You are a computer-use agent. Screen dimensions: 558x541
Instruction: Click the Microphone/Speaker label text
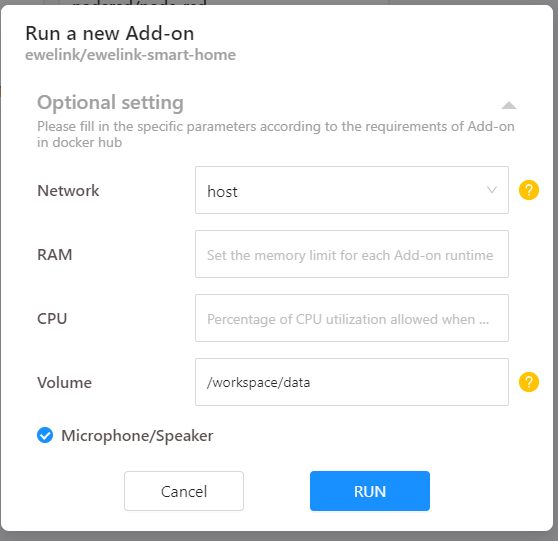click(137, 436)
